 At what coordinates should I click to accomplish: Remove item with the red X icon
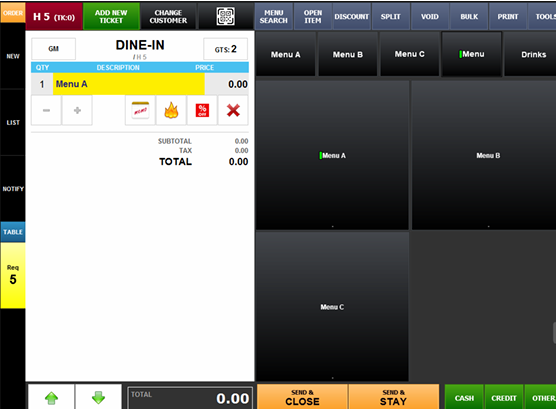pos(233,110)
